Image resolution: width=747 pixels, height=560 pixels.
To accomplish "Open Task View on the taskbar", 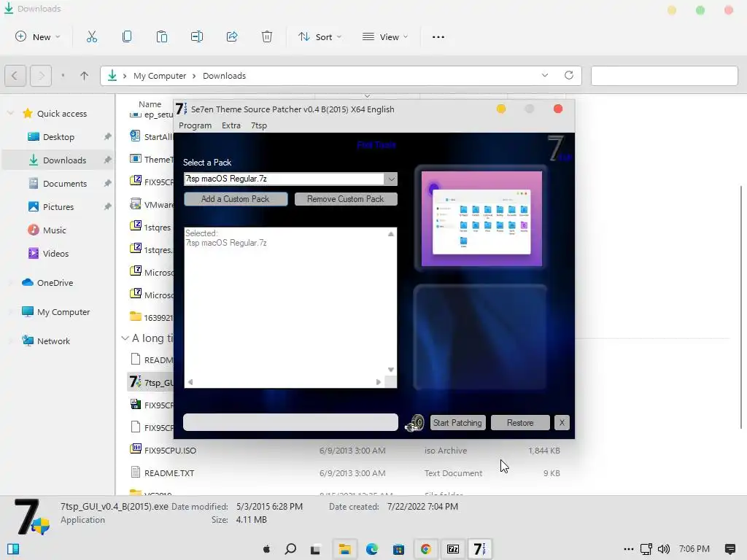I will tap(315, 550).
